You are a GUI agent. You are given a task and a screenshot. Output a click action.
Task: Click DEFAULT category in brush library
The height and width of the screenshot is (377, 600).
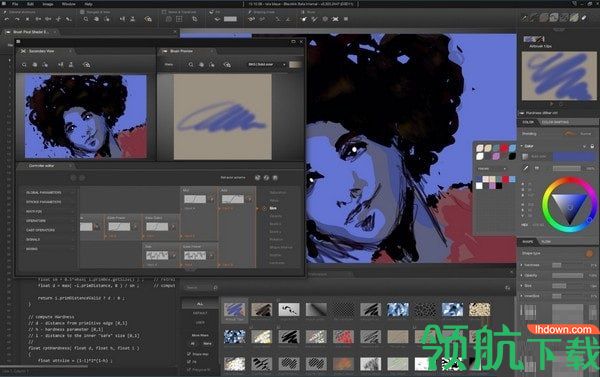click(x=200, y=313)
